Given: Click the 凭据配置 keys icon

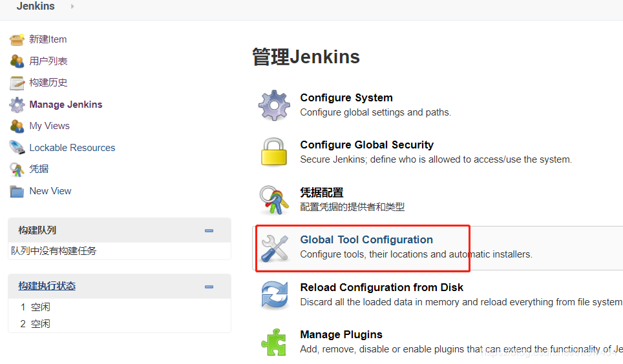Looking at the screenshot, I should click(x=274, y=199).
